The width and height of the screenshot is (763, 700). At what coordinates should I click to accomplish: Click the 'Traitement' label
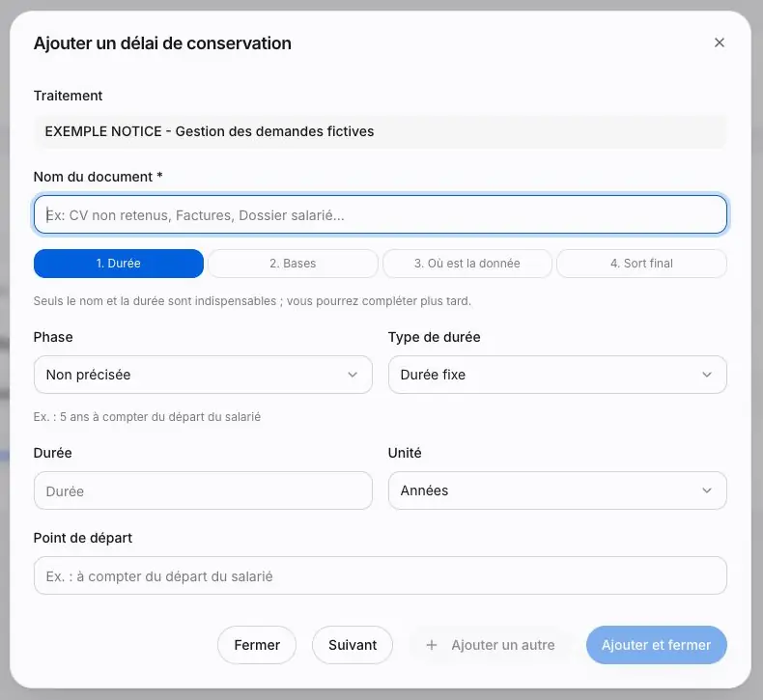click(x=69, y=96)
